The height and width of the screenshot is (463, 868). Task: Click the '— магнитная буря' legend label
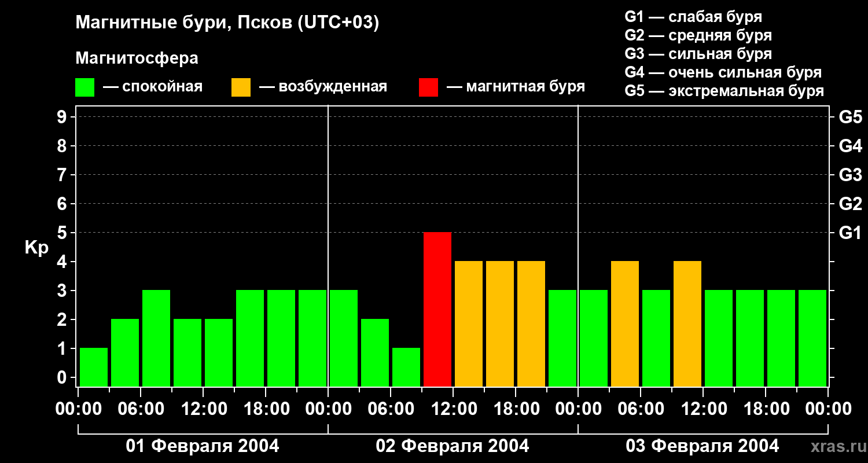pyautogui.click(x=516, y=87)
